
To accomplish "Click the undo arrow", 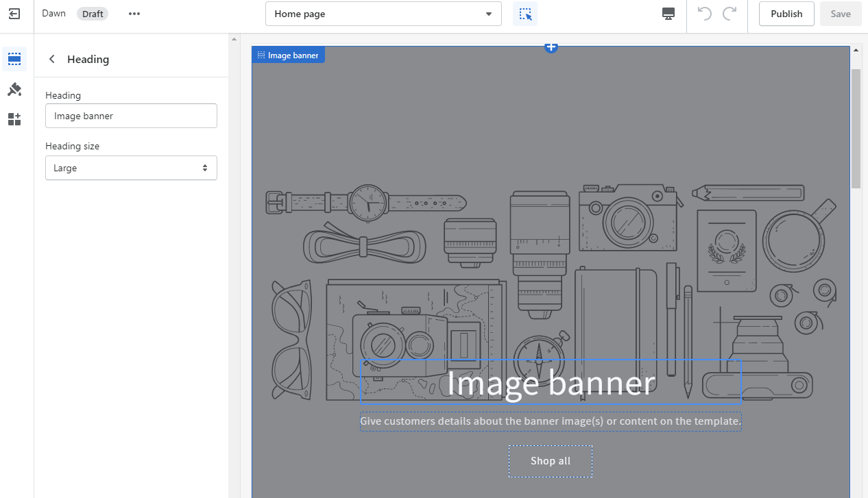I will [704, 14].
